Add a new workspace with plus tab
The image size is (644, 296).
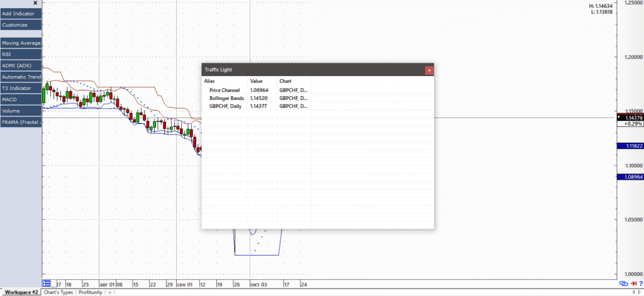(110, 292)
